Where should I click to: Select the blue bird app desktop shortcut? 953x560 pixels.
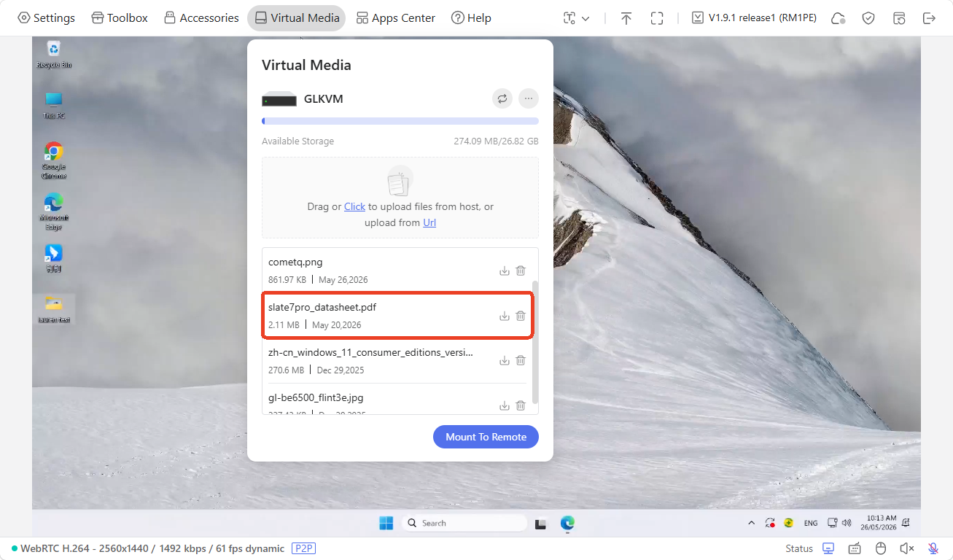[x=54, y=258]
